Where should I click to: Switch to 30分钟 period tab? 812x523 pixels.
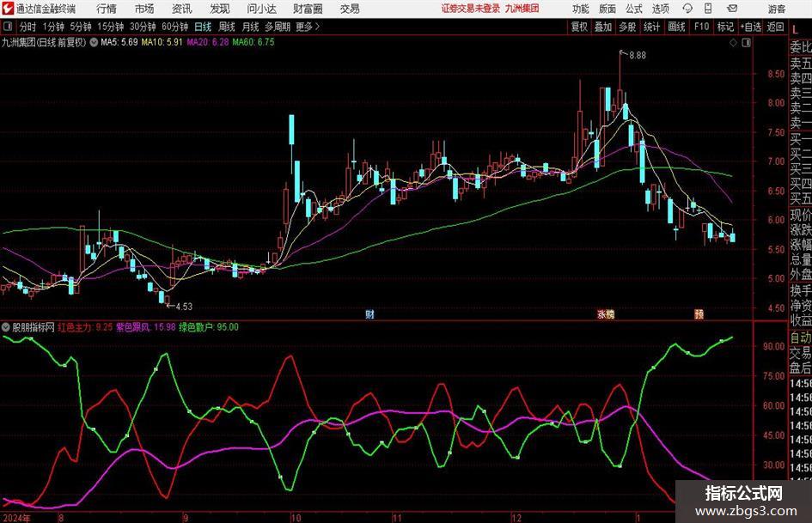coord(143,27)
